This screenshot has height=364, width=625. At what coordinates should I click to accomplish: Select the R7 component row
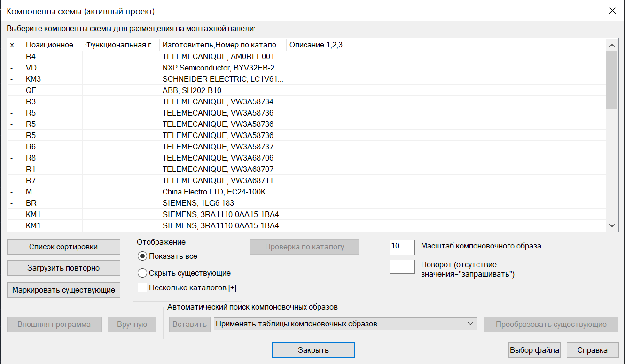[306, 180]
